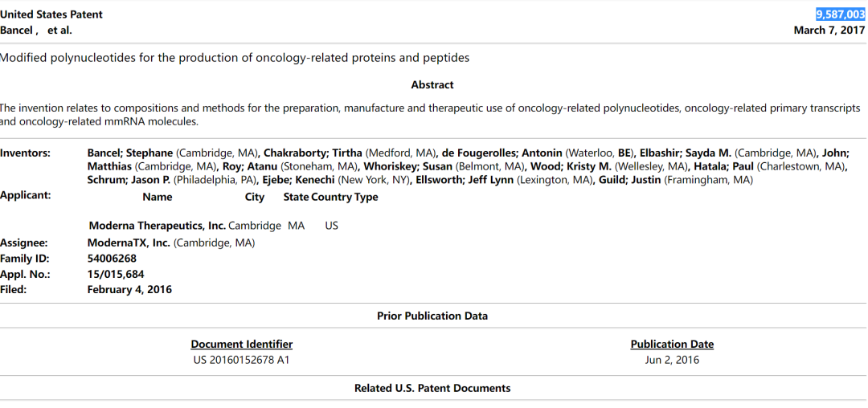
Task: Click the Publication Date column header
Action: pos(672,344)
